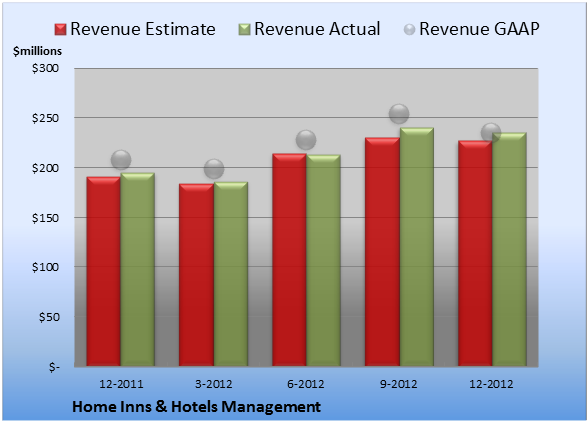Click the GAAP sphere marker above 9-2012
Screen dimensions: 588x422
pos(399,114)
